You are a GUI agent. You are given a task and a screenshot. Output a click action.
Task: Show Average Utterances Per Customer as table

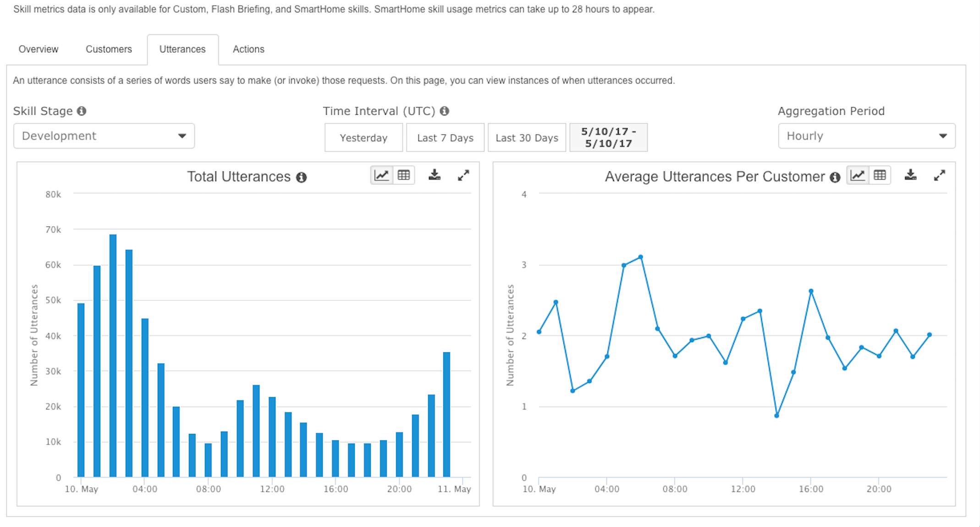click(x=880, y=175)
